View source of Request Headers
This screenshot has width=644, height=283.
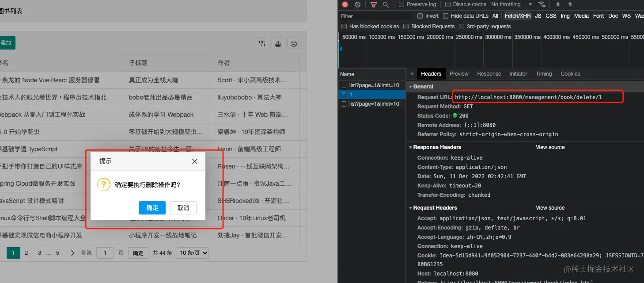pyautogui.click(x=550, y=208)
